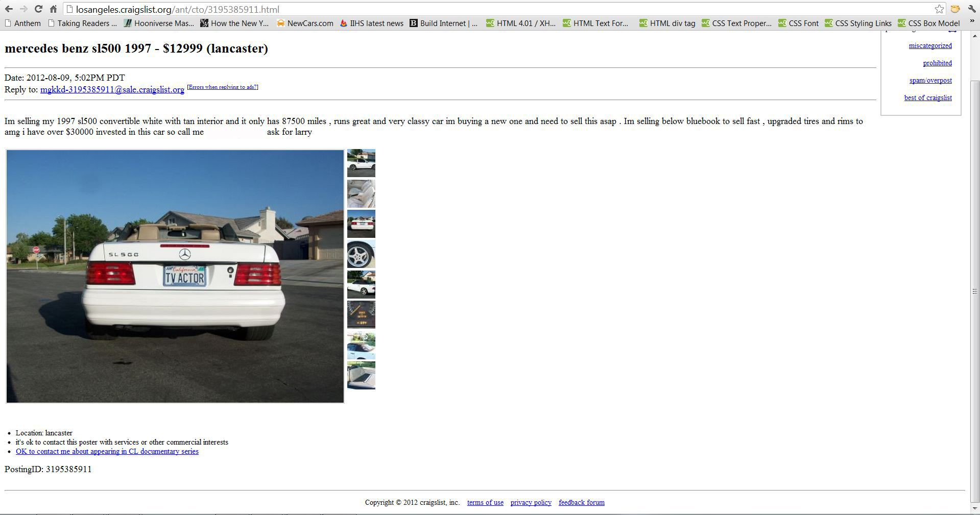The image size is (980, 515).
Task: Open IIHS latest news bookmark
Action: click(371, 23)
